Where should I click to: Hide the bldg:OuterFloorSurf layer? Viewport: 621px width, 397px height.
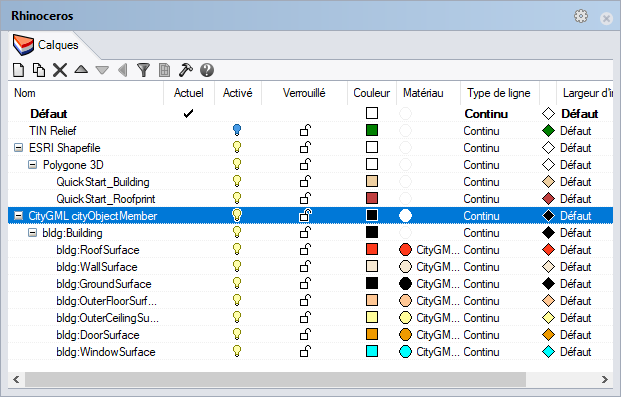coord(237,300)
